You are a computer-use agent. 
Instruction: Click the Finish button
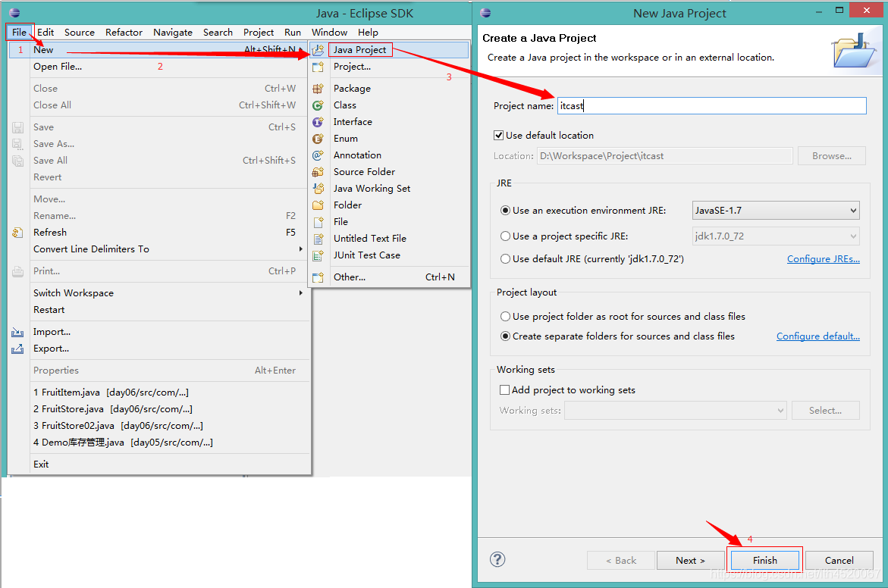point(764,560)
